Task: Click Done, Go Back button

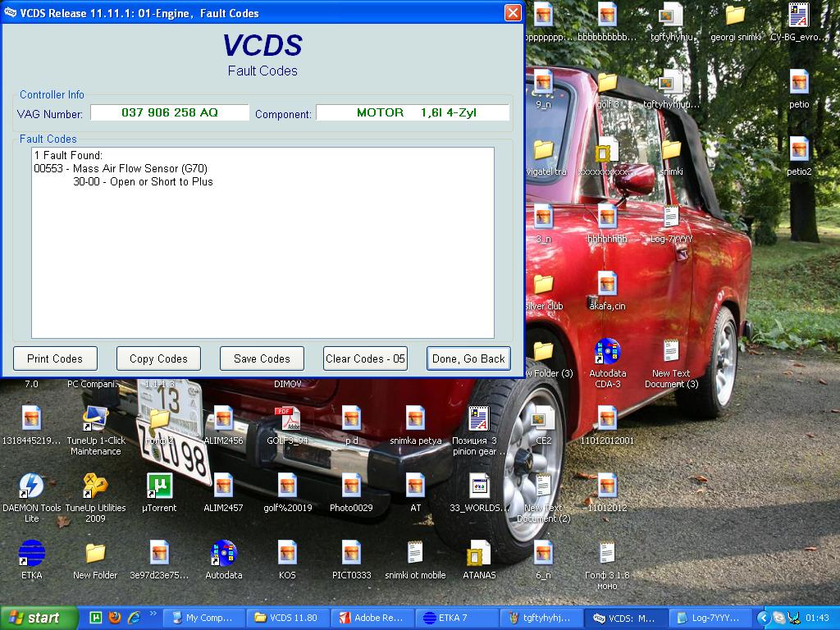Action: click(468, 358)
